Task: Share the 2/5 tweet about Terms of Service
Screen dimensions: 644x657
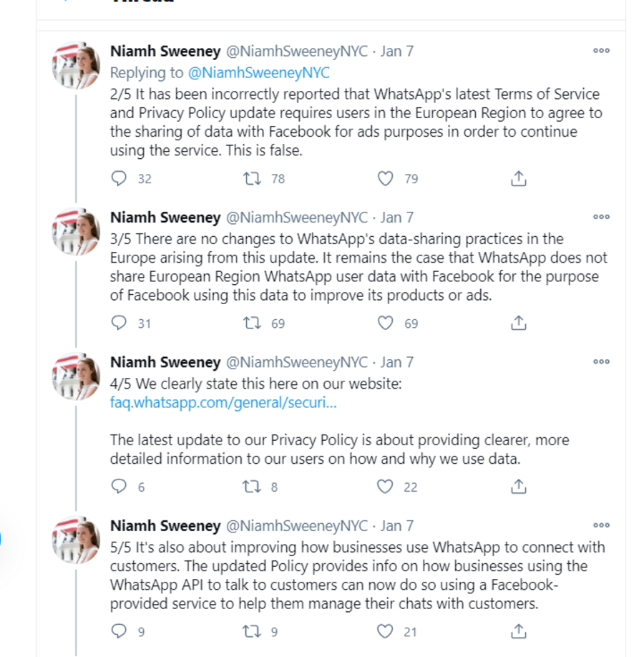Action: [x=518, y=178]
